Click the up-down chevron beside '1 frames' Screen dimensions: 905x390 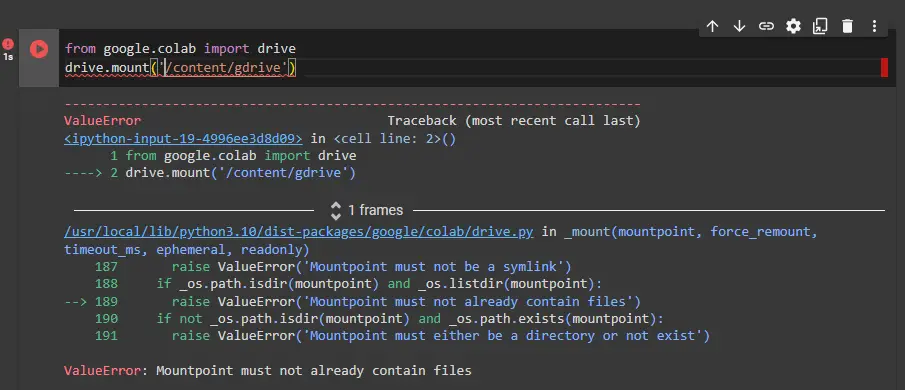click(336, 210)
